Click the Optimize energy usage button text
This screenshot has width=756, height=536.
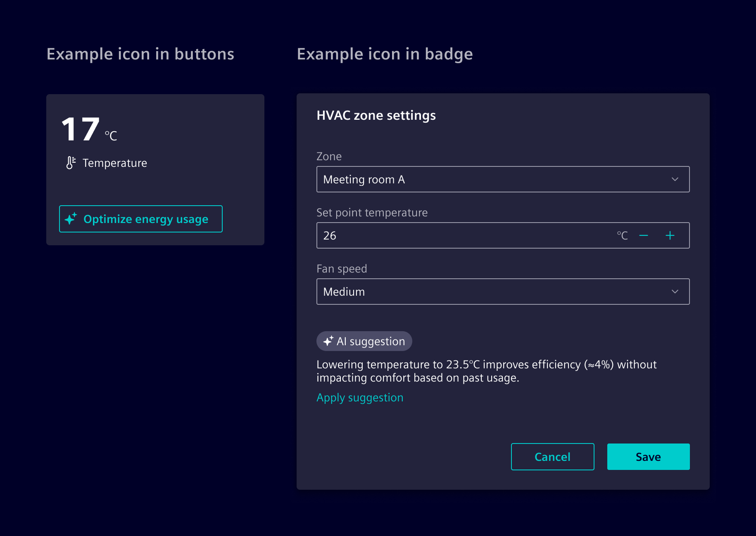point(146,219)
